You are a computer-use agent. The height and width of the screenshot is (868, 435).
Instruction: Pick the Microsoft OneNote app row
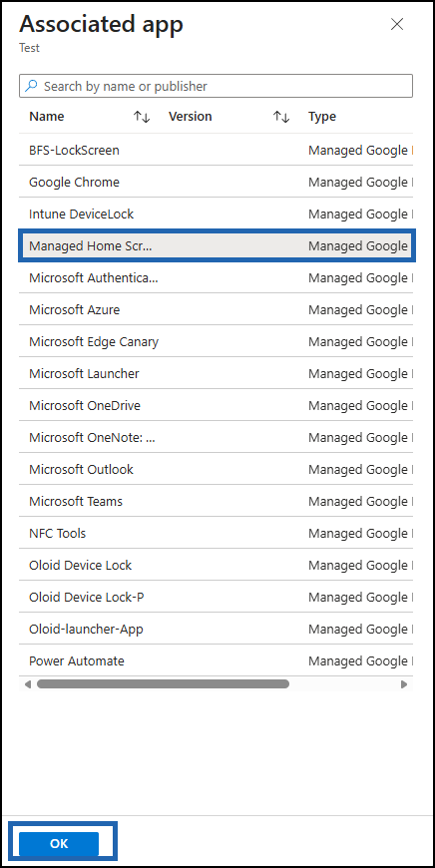[216, 437]
